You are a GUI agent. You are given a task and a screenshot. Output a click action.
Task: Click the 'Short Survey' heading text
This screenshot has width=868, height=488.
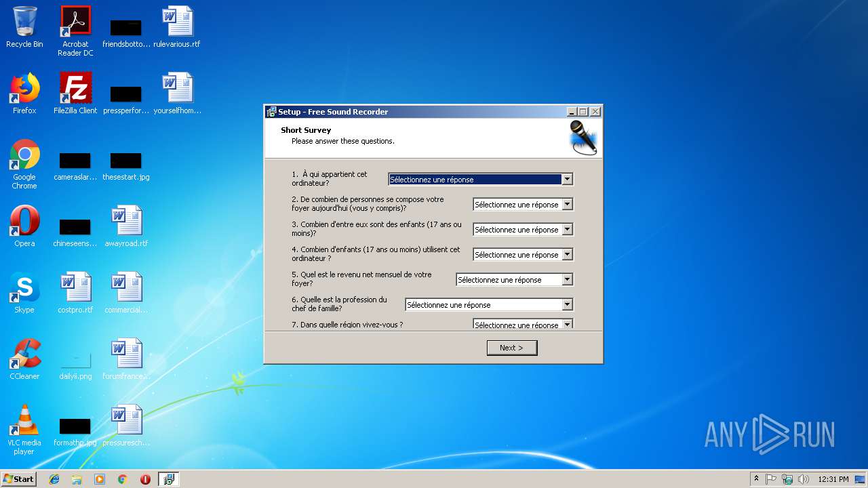click(x=306, y=130)
